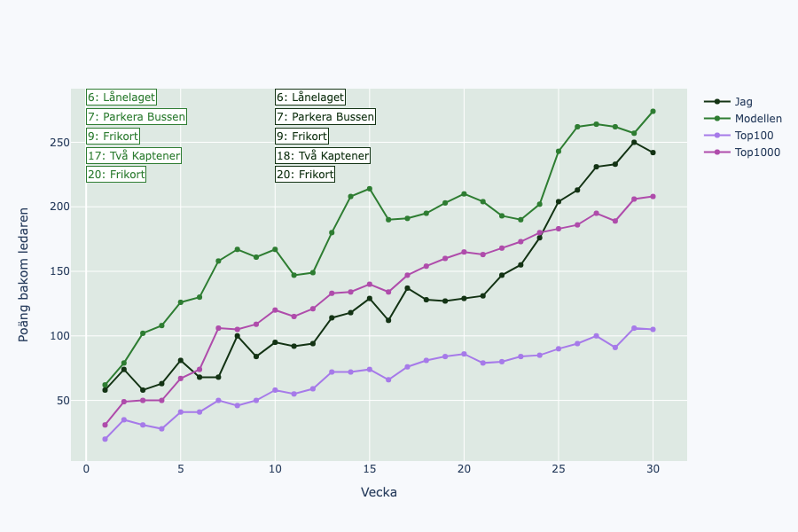
Task: Toggle the Jag trace in legend
Action: (743, 102)
